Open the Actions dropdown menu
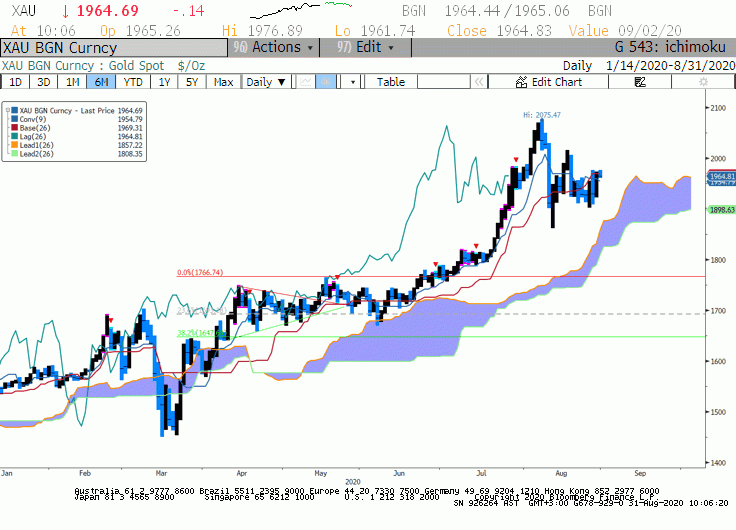This screenshot has height=530, width=736. 274,47
